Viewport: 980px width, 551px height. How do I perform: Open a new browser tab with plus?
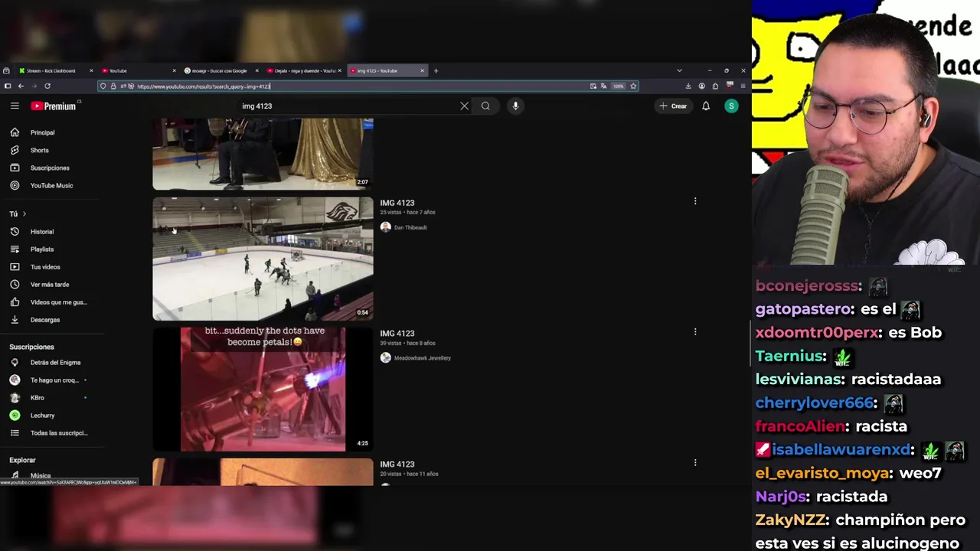[436, 70]
